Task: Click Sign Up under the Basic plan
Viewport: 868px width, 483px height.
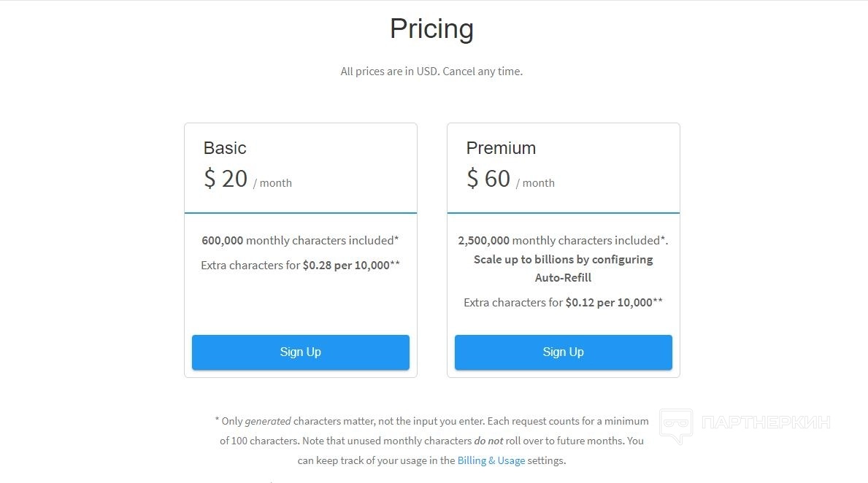Action: tap(300, 352)
